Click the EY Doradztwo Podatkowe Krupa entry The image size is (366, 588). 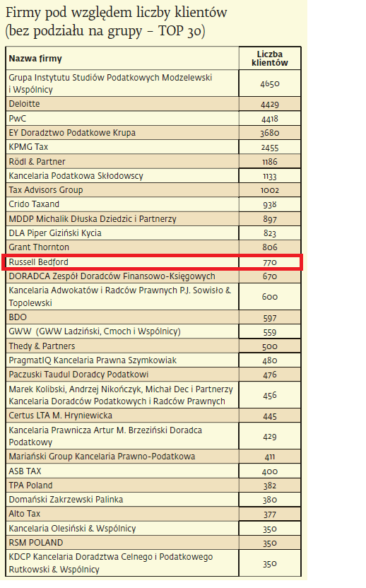coord(72,133)
